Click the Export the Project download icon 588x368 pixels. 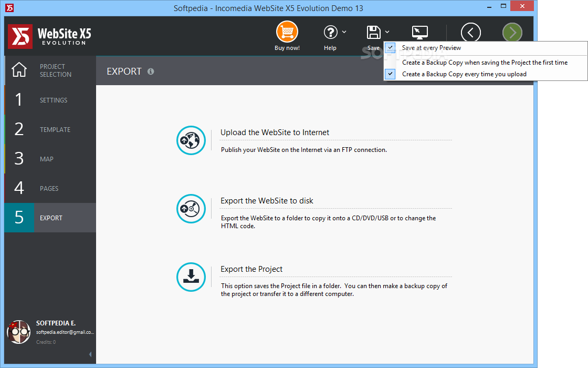[191, 277]
